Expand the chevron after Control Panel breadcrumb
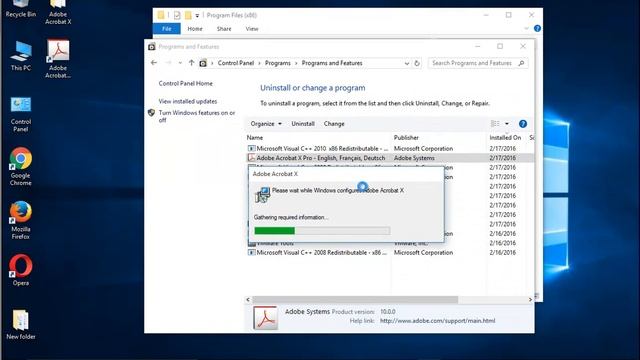Viewport: 640px width, 360px height. (x=260, y=63)
